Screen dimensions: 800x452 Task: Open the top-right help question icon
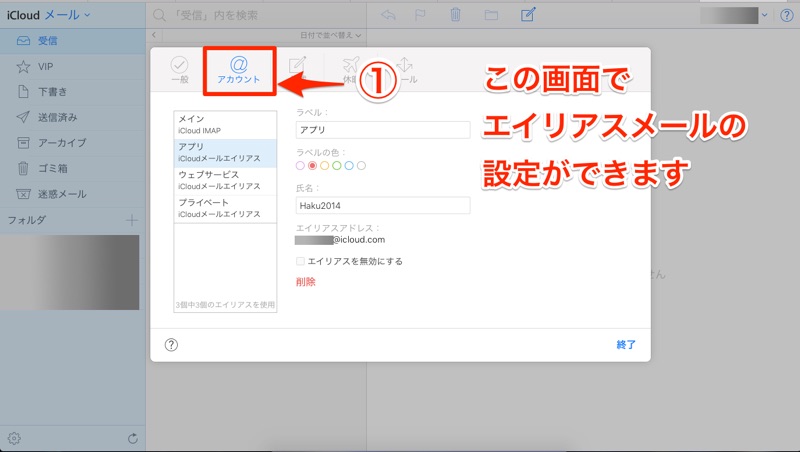pyautogui.click(x=787, y=15)
